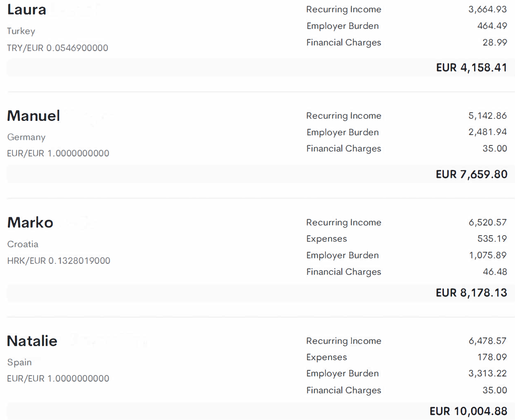
Task: Select the Employer Burden value 2,481.94
Action: pyautogui.click(x=487, y=132)
